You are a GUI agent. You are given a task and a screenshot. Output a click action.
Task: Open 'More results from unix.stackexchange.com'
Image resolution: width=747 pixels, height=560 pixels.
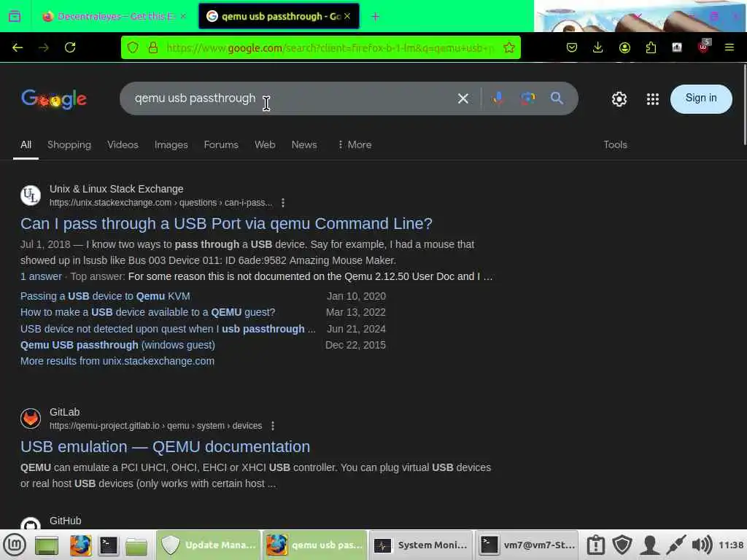coord(117,362)
